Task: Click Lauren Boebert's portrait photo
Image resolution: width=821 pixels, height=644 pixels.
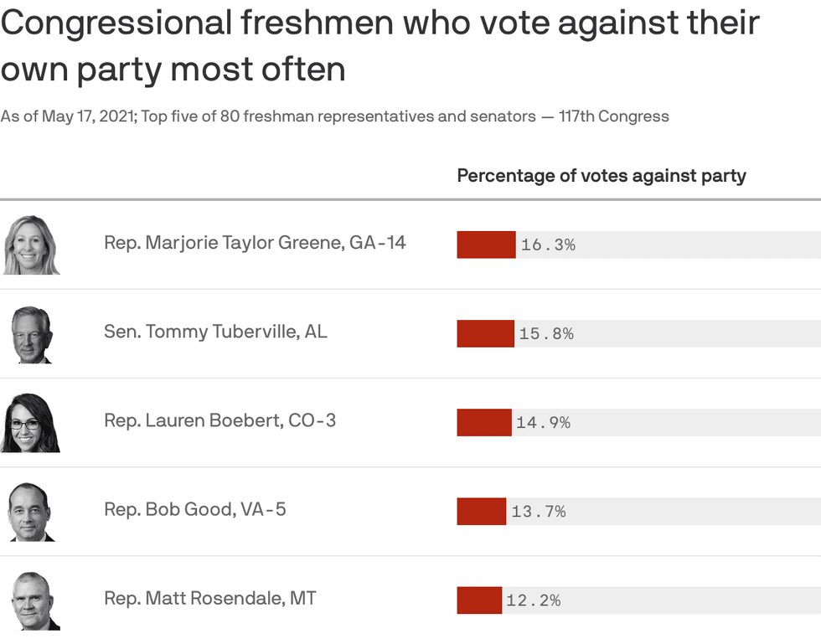Action: (x=32, y=423)
